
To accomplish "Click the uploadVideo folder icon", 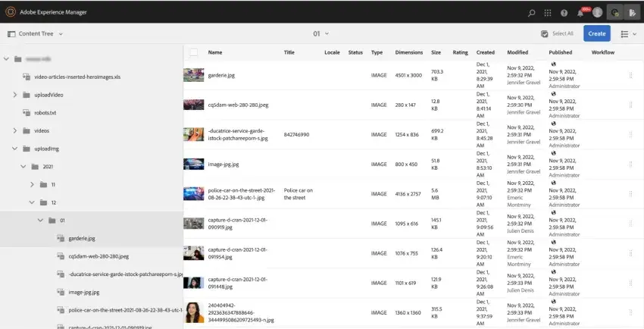I will click(x=27, y=95).
